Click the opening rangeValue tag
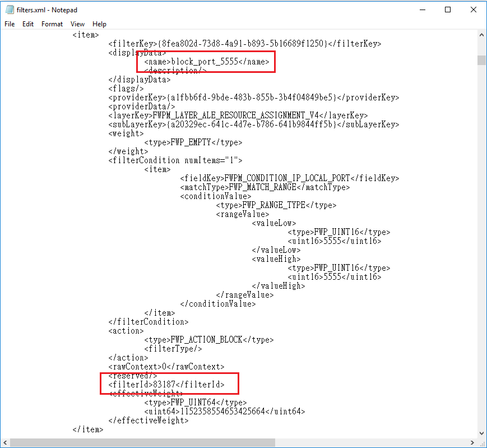Viewport: 487px width, 448px height. [243, 214]
